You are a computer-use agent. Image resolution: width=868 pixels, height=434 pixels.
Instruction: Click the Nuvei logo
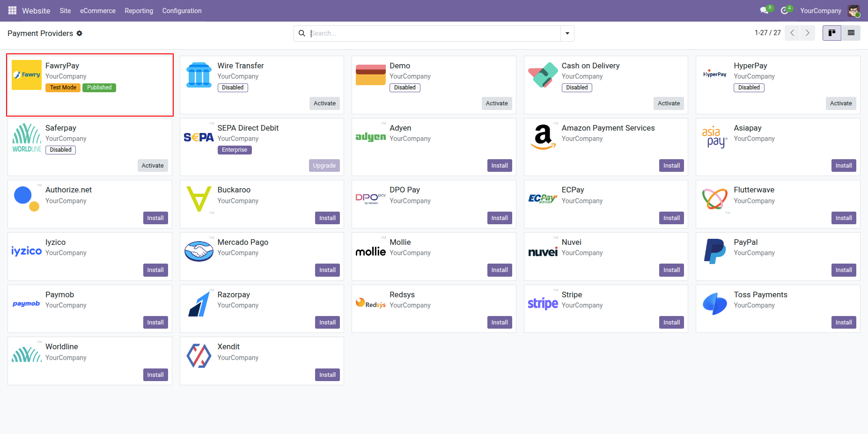click(543, 252)
